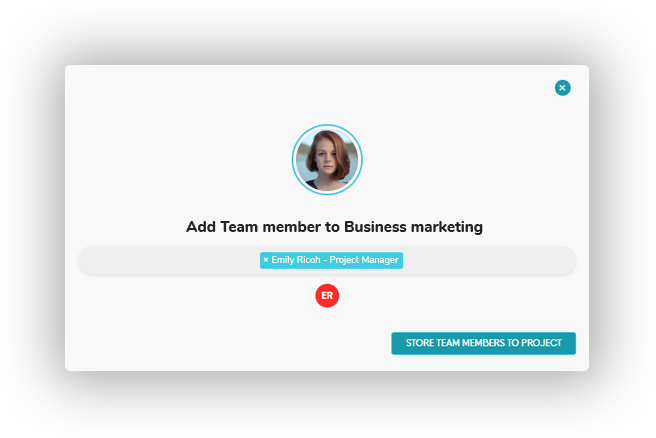Select the Emily Ricoh - Project Manager tag
Image resolution: width=656 pixels, height=438 pixels.
pyautogui.click(x=331, y=260)
